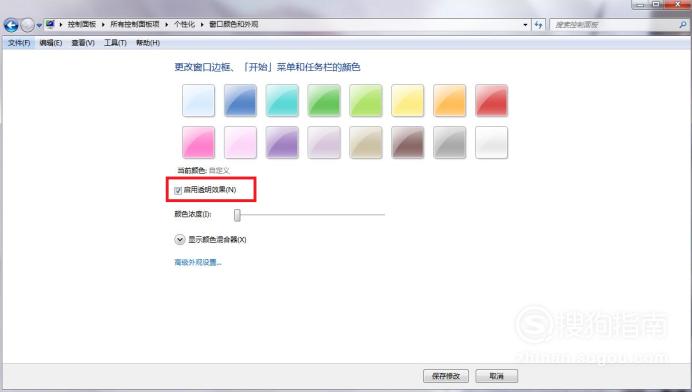Pick the dark green color swatch

(324, 101)
